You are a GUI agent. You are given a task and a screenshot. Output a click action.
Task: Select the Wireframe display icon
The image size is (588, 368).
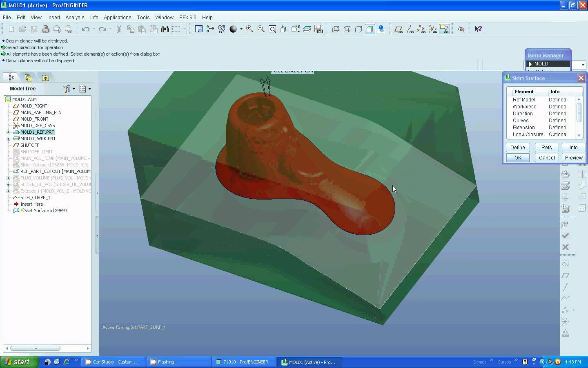tap(336, 29)
